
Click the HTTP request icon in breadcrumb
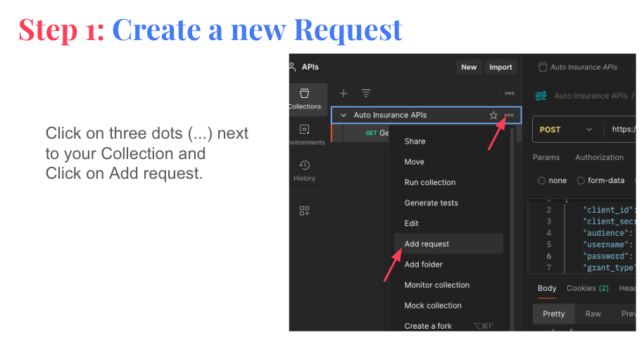(541, 96)
